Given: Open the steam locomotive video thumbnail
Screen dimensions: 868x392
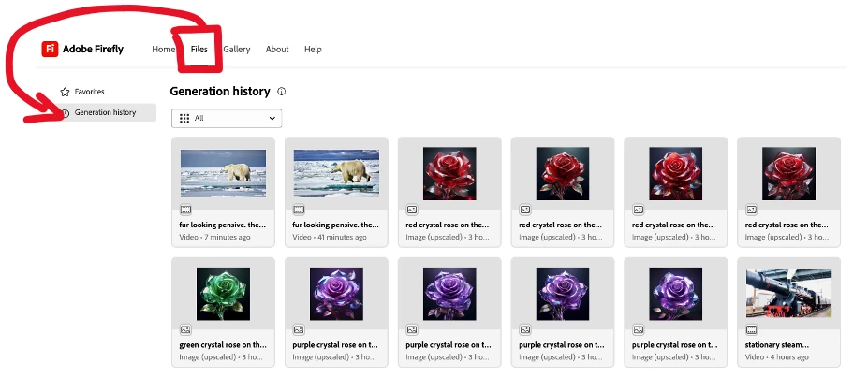Looking at the screenshot, I should 788,294.
